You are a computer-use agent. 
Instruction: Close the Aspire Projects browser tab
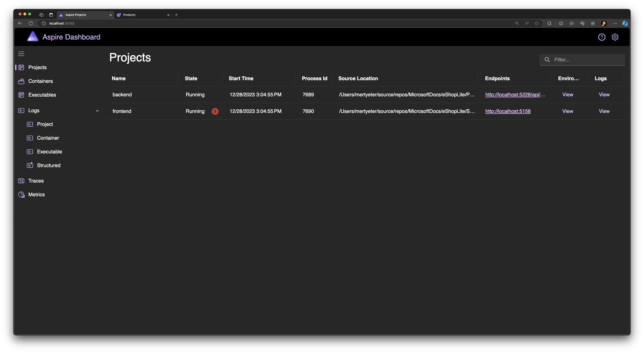(x=111, y=15)
